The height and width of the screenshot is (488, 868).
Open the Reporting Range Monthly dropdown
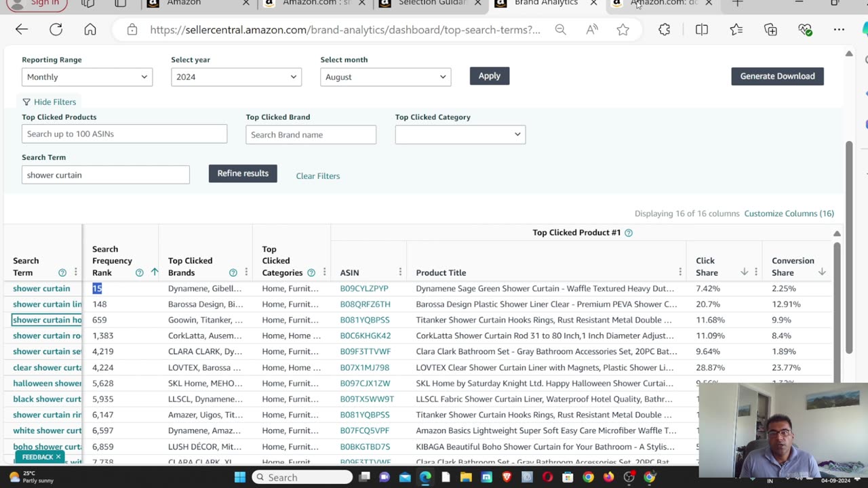tap(87, 77)
